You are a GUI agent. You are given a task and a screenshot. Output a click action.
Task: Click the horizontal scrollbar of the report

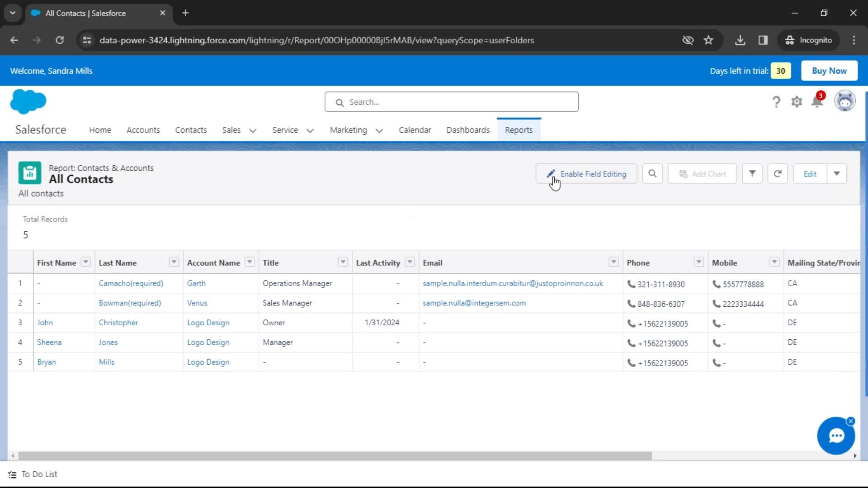[x=335, y=456]
